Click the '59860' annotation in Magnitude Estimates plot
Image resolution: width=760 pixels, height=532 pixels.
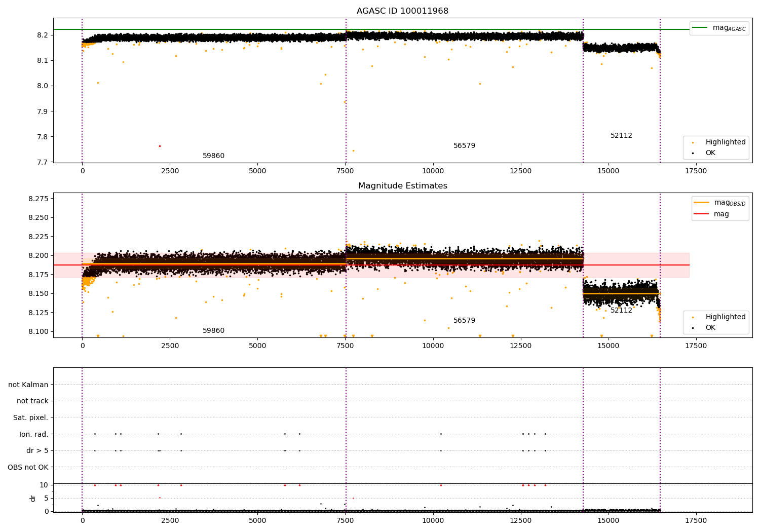click(213, 331)
